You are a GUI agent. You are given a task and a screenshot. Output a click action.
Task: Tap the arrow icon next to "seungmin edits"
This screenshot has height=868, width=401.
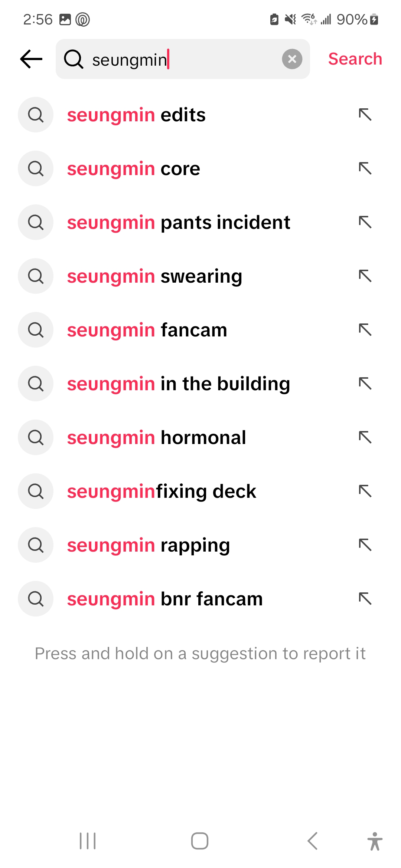pyautogui.click(x=365, y=115)
